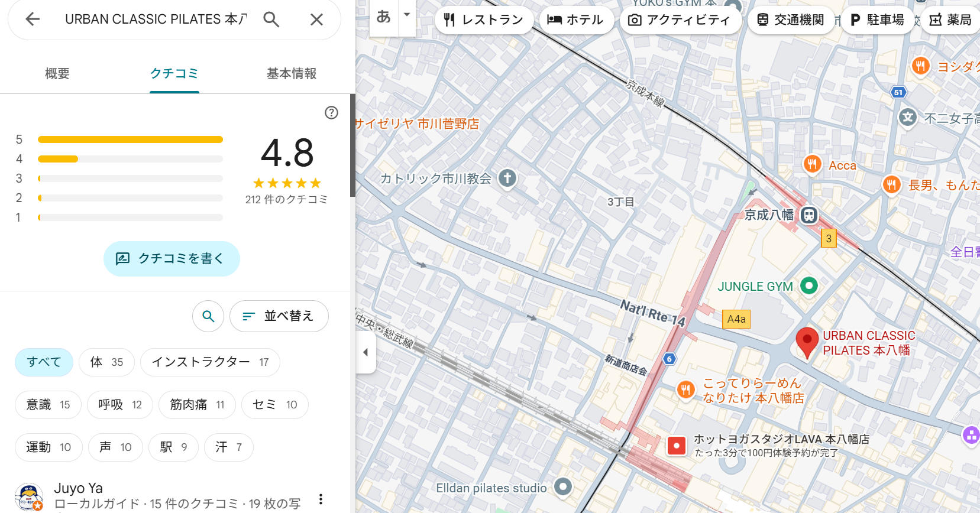Filter reviews by 筋肉痛 topic
980x513 pixels.
pyautogui.click(x=197, y=405)
